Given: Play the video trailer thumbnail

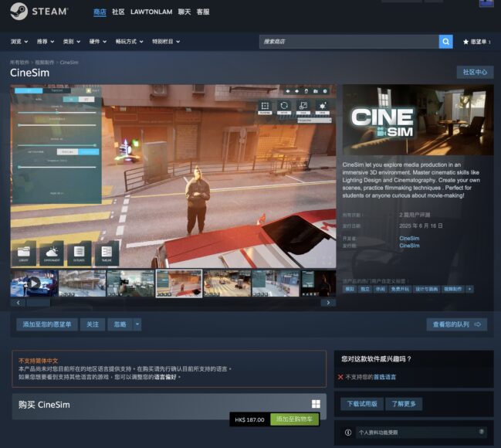Looking at the screenshot, I should (x=34, y=283).
